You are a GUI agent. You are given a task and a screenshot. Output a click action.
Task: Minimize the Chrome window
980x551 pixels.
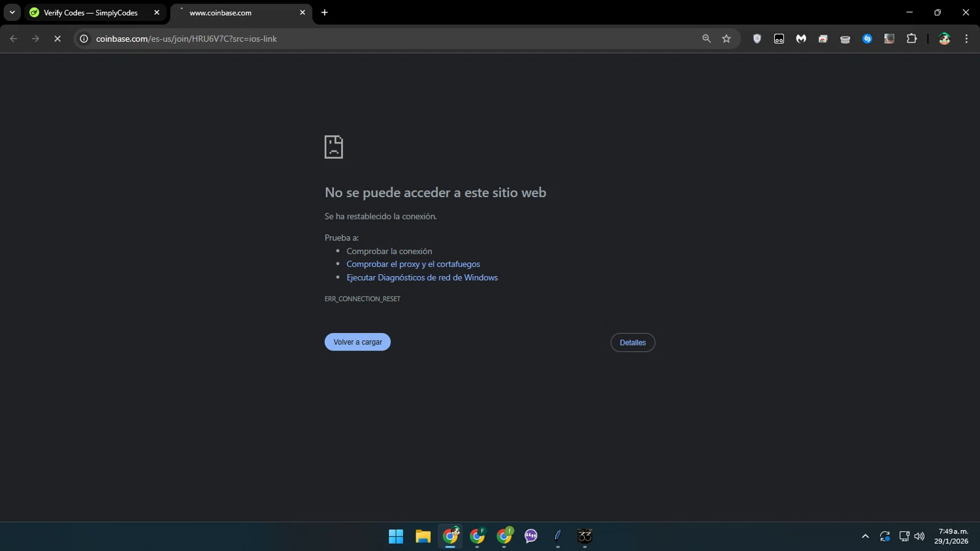pos(909,12)
